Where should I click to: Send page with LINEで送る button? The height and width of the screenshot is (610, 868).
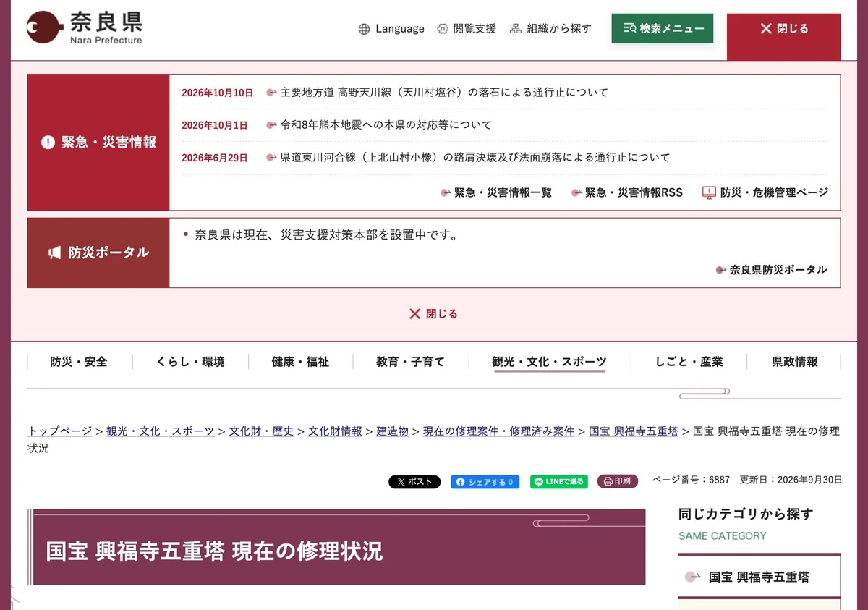(x=559, y=482)
